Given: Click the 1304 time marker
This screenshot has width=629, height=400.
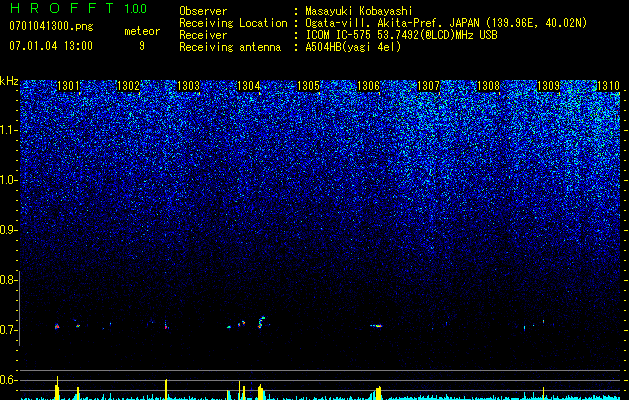Looking at the screenshot, I should (249, 86).
